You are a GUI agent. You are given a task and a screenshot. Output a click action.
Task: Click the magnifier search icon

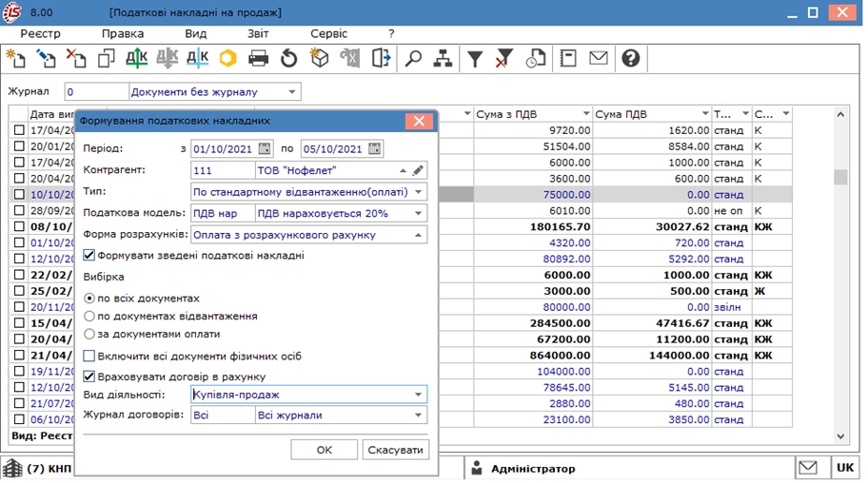coord(413,58)
